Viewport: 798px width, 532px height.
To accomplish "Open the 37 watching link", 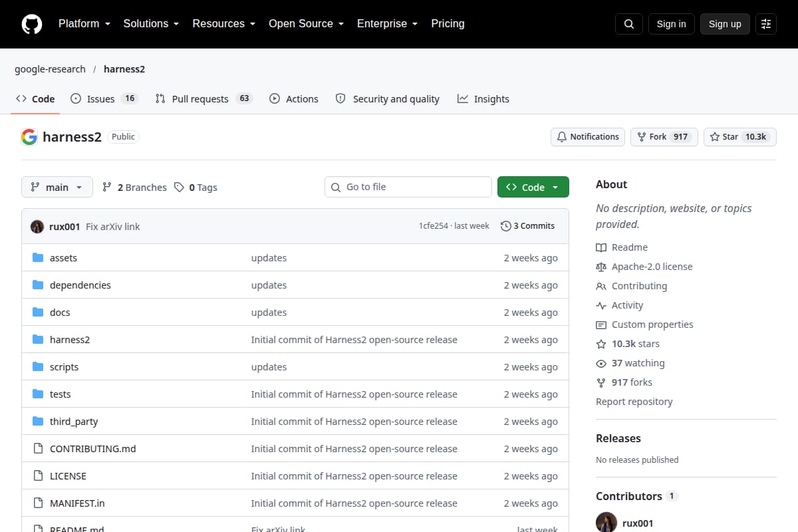I will (630, 363).
